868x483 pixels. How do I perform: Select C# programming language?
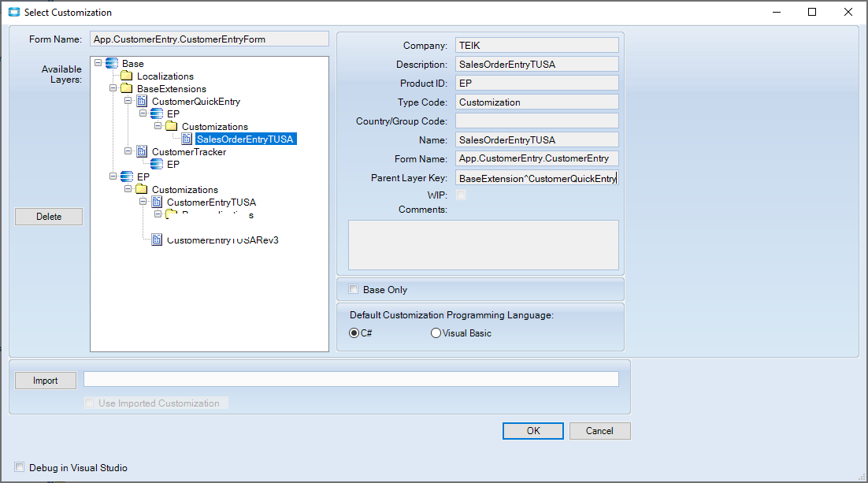point(354,333)
